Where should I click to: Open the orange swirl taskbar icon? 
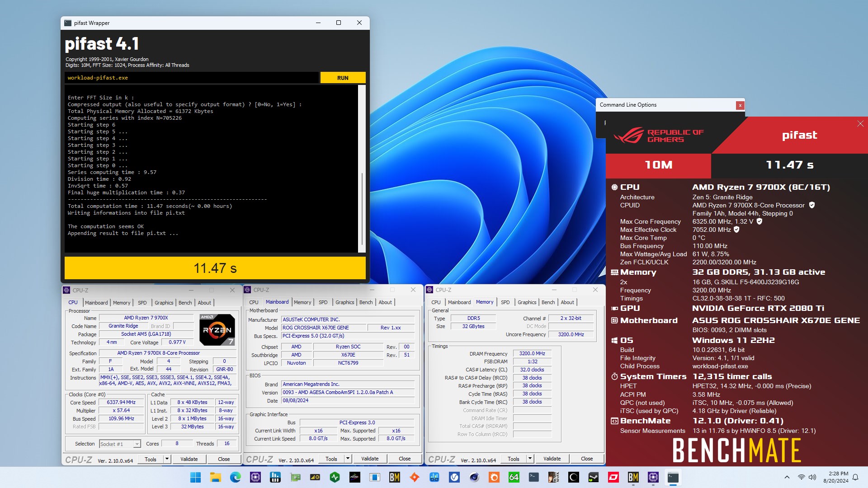(x=494, y=477)
